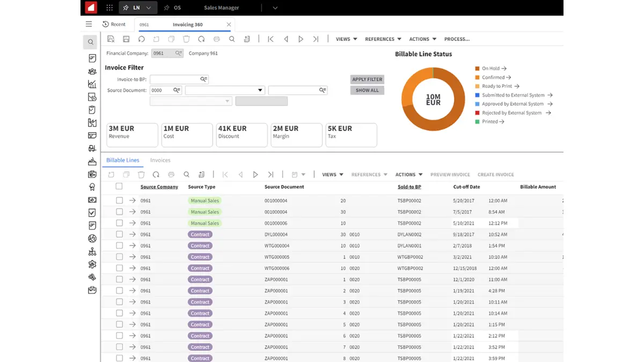Select the checkbox for row WTG000006
644x362 pixels.
pos(119,268)
